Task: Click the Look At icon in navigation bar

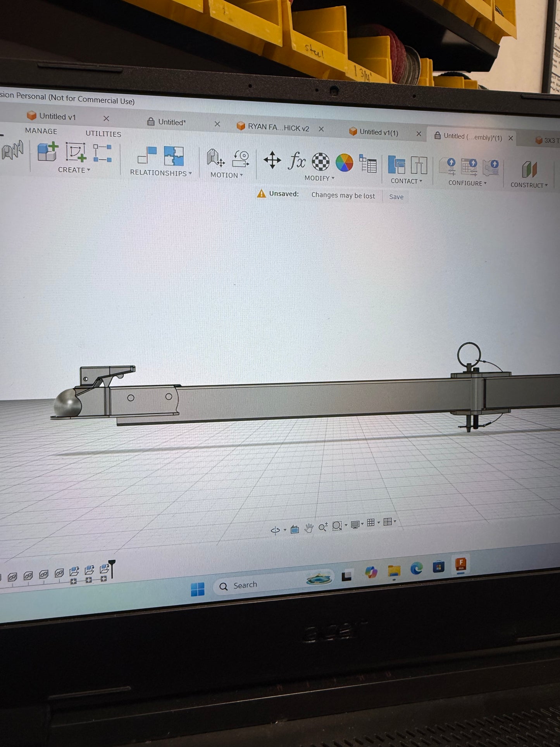Action: pos(295,529)
